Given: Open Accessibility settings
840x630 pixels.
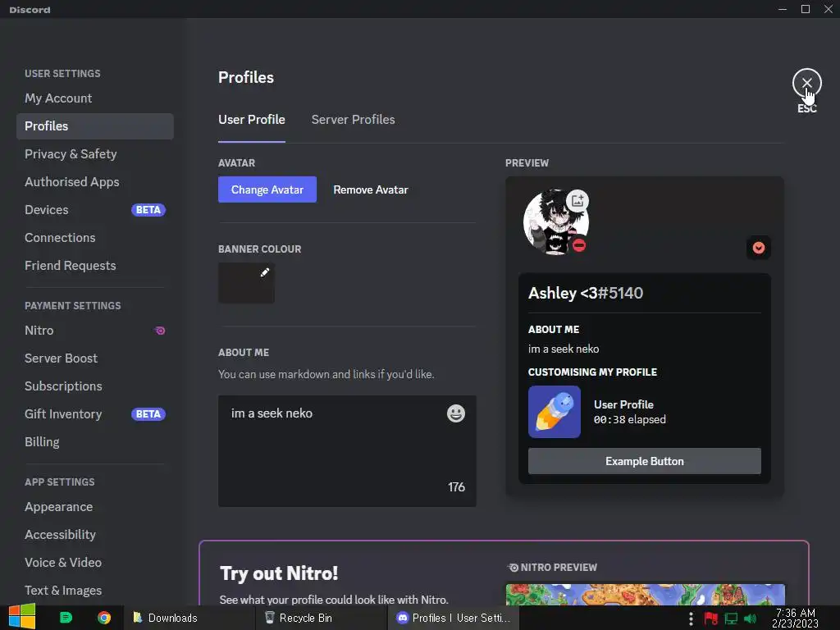Looking at the screenshot, I should tap(95, 534).
